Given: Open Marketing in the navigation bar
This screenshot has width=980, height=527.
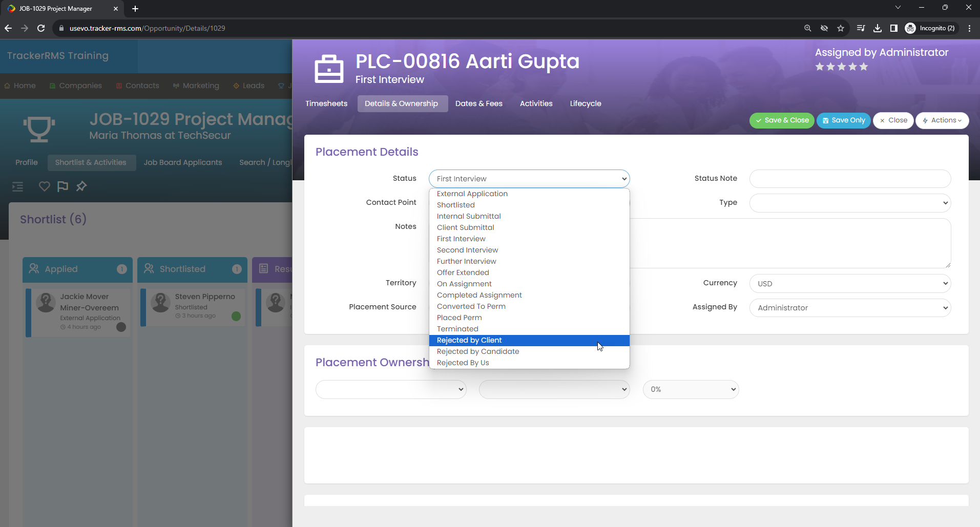Looking at the screenshot, I should point(196,86).
